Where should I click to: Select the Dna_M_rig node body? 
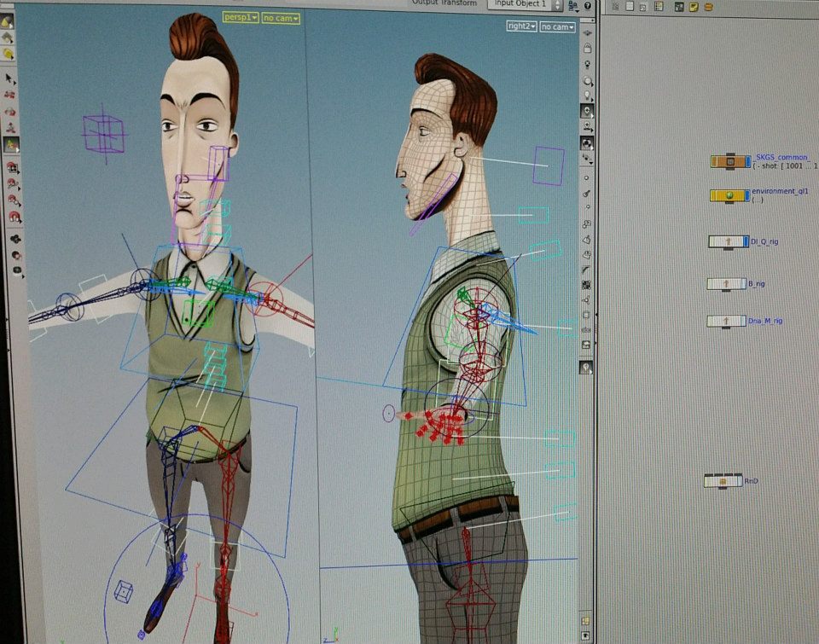click(x=726, y=321)
